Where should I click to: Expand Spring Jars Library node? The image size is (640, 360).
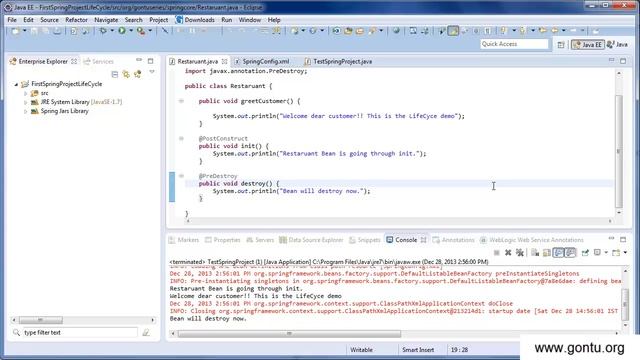(26, 111)
